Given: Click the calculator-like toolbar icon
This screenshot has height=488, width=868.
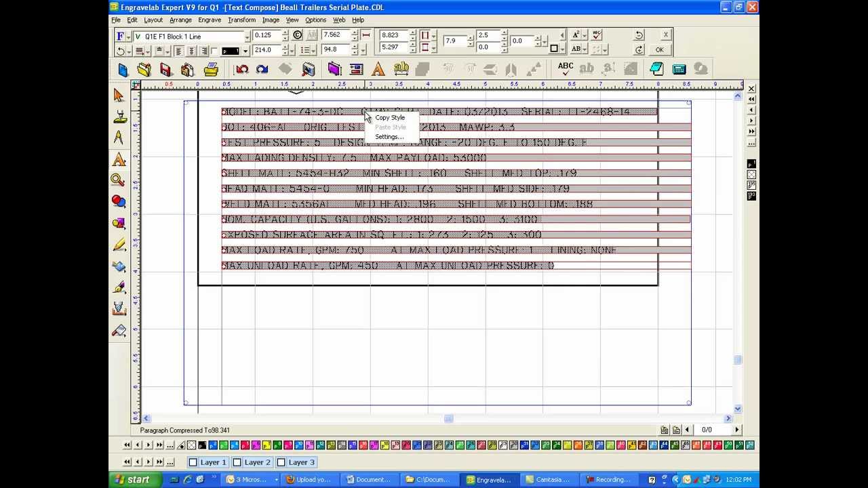Looking at the screenshot, I should coord(679,69).
